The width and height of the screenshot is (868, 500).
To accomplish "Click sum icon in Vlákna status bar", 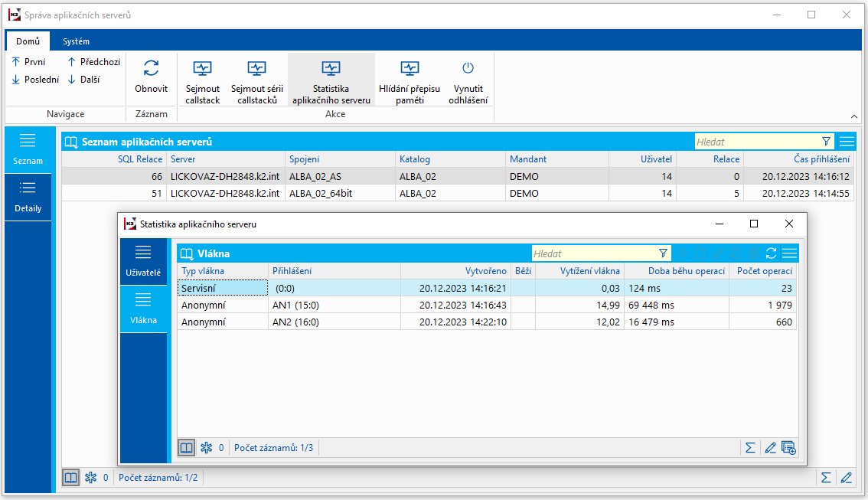I will (750, 447).
